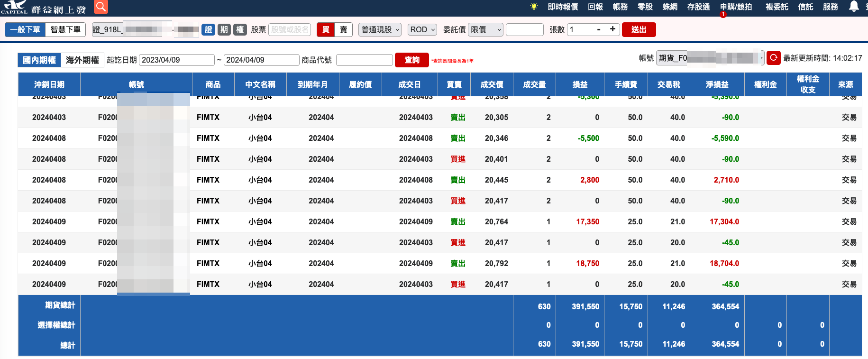
Task: Submit order with 送出 button
Action: tap(639, 29)
